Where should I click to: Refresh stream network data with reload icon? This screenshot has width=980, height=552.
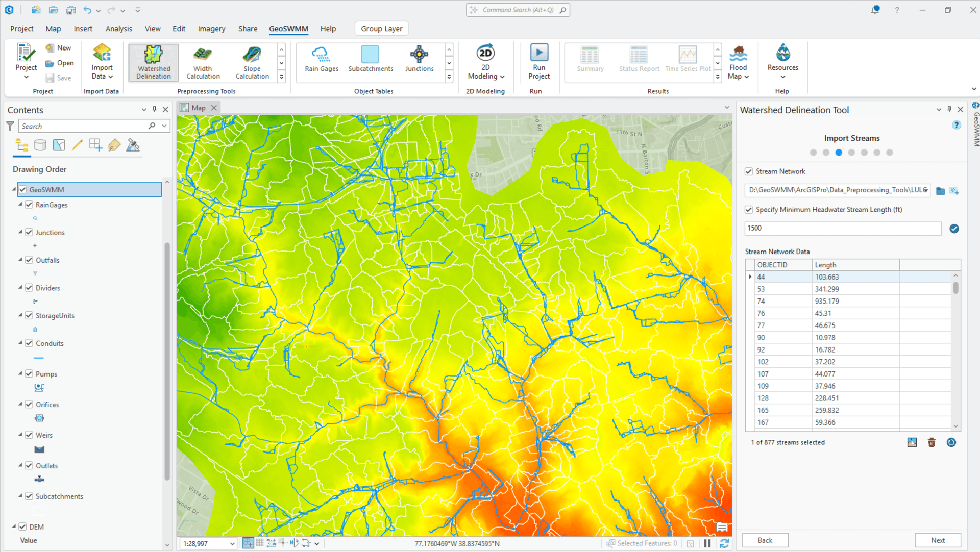[951, 442]
